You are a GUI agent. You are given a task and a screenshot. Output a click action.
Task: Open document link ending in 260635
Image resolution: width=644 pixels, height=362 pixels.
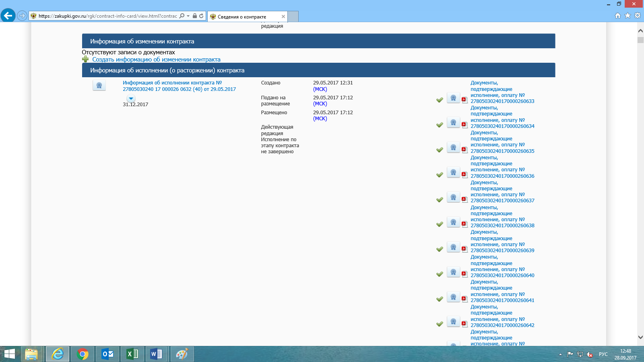(502, 142)
